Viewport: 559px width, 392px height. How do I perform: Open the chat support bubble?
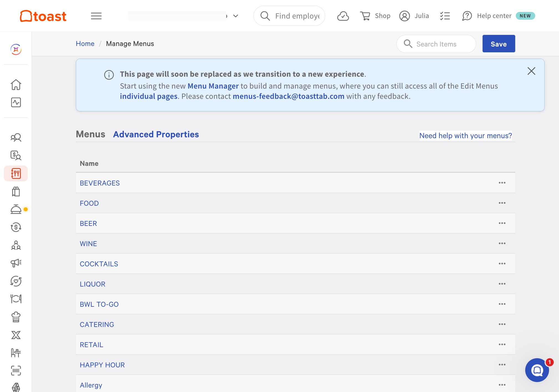(537, 370)
